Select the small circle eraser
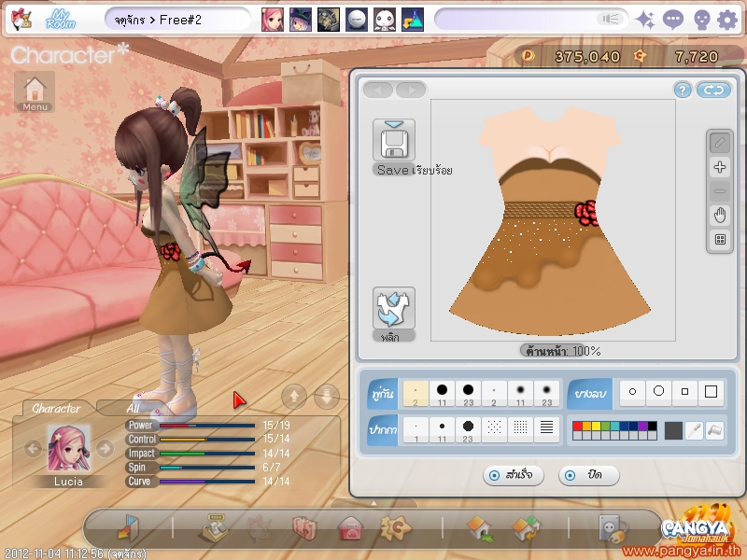Screen dimensions: 747x560 pyautogui.click(x=633, y=392)
